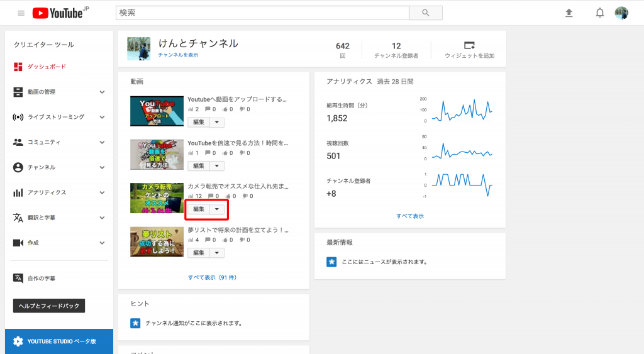
Task: Click the dashboard icon in sidebar
Action: 18,67
